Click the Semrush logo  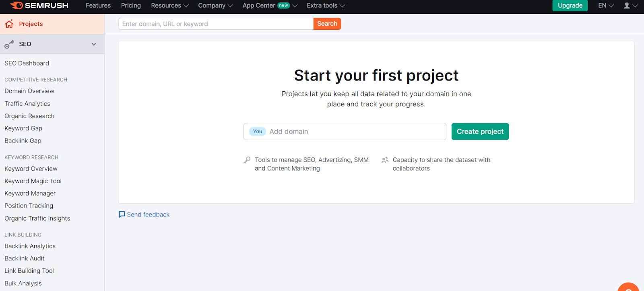pos(39,6)
